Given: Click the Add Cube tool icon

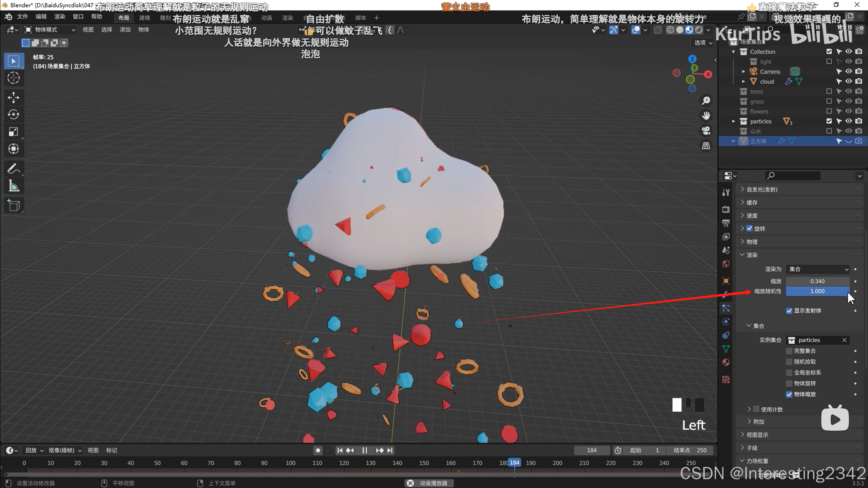Looking at the screenshot, I should [14, 205].
